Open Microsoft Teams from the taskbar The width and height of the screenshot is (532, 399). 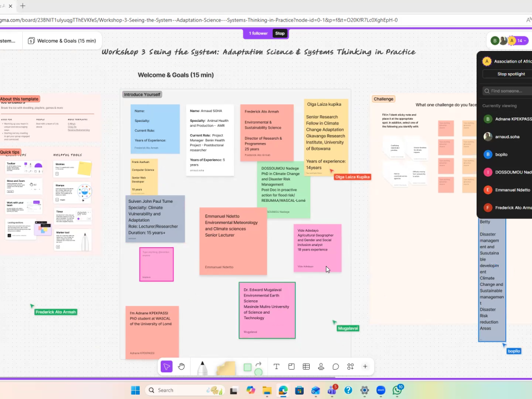tap(332, 390)
